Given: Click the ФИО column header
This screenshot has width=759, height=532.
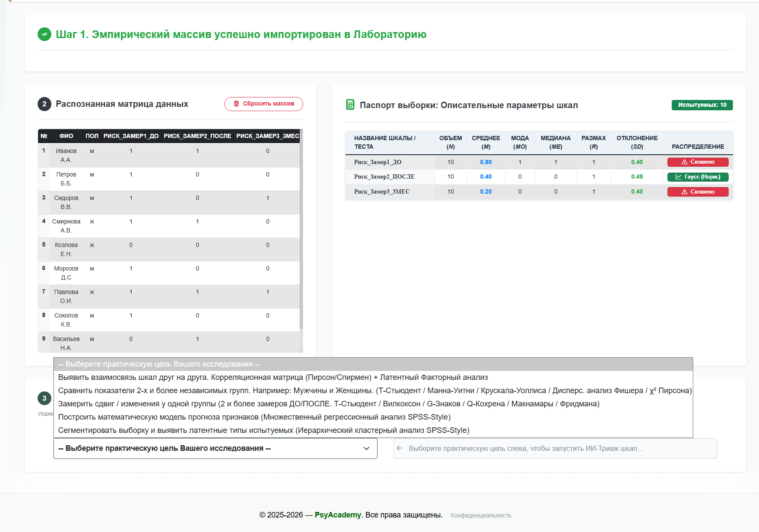Looking at the screenshot, I should click(66, 136).
